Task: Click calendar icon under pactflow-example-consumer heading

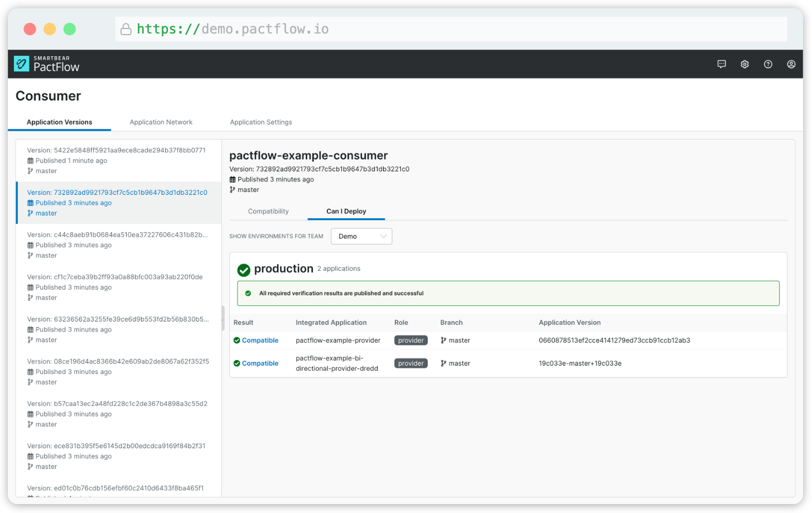Action: (x=233, y=180)
